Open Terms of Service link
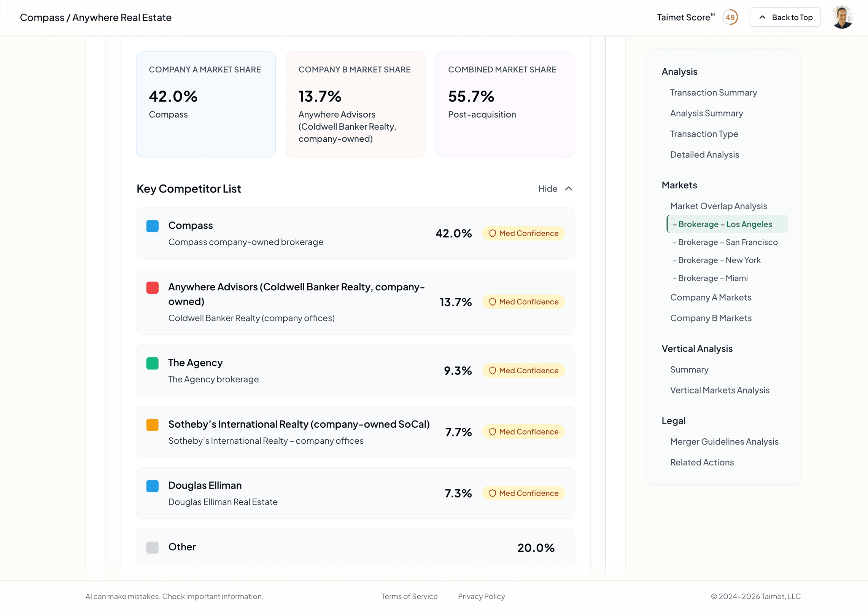The width and height of the screenshot is (868, 610). pos(409,596)
